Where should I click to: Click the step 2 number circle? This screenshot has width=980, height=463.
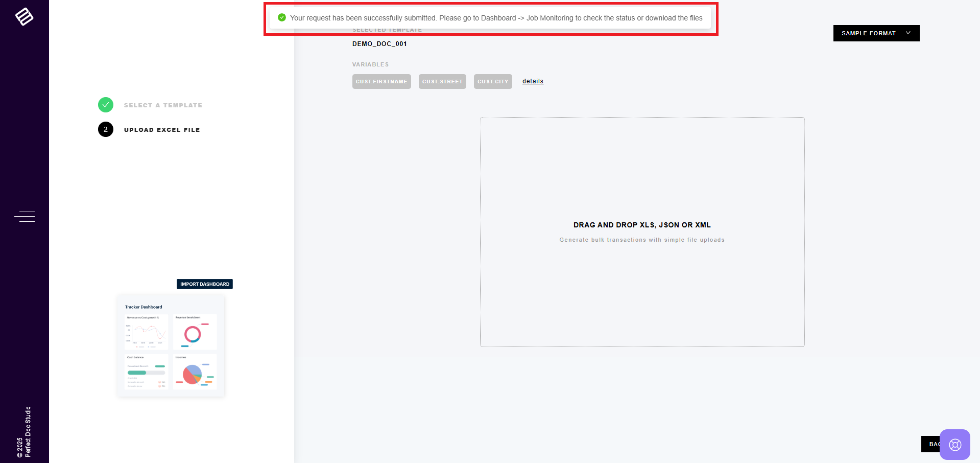(106, 129)
